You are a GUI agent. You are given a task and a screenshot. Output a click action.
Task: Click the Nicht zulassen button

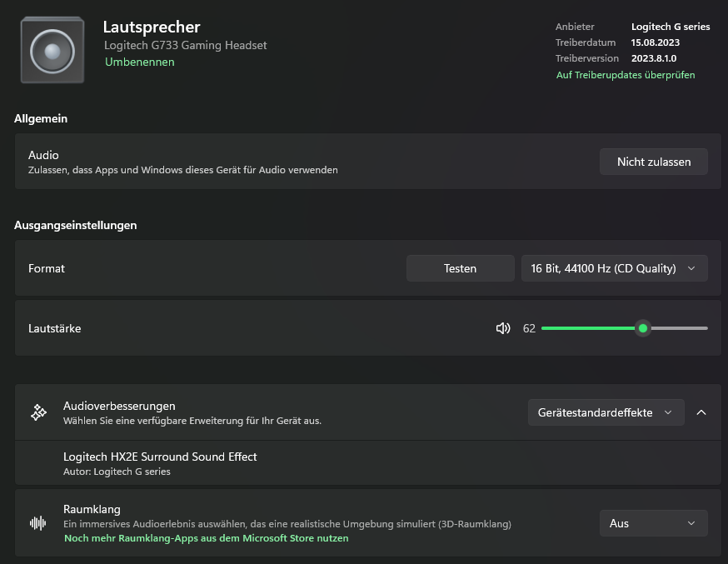tap(654, 162)
